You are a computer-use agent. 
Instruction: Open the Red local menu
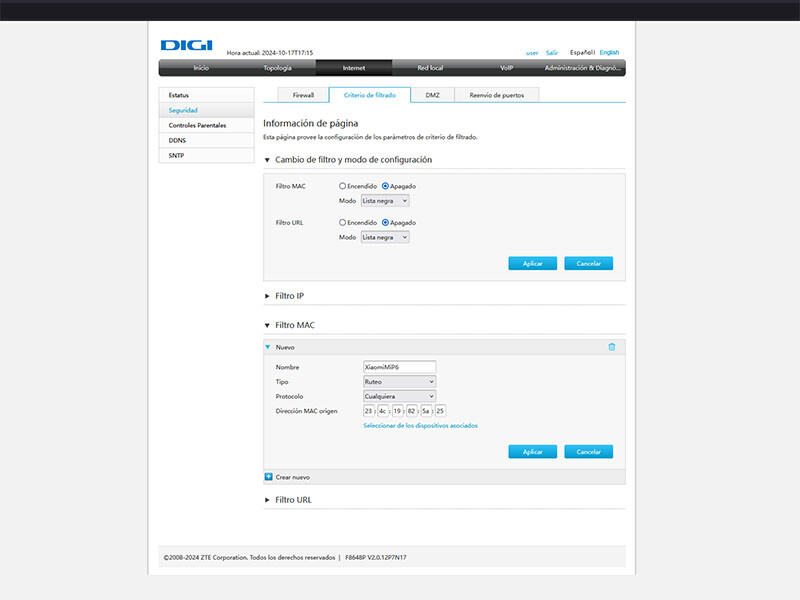pos(430,68)
